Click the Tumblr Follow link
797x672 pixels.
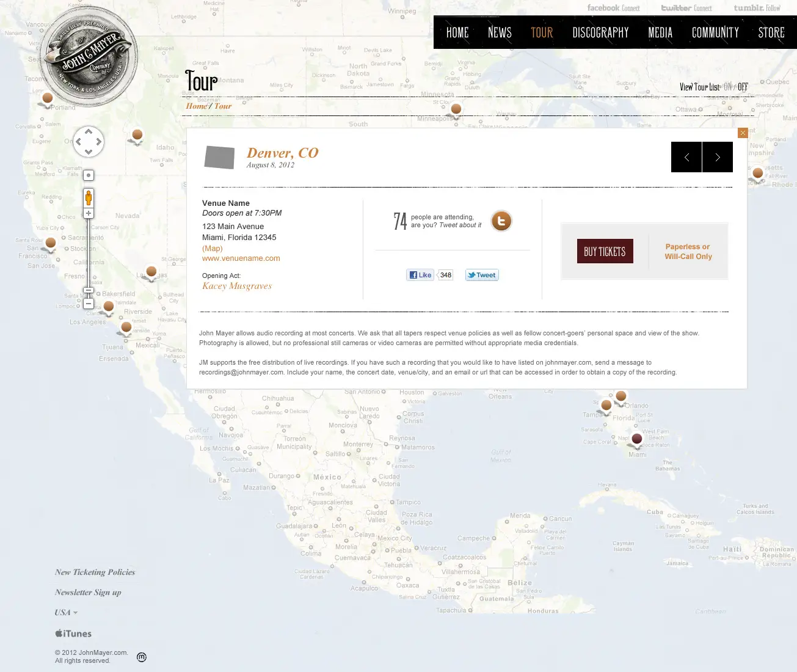coord(757,8)
